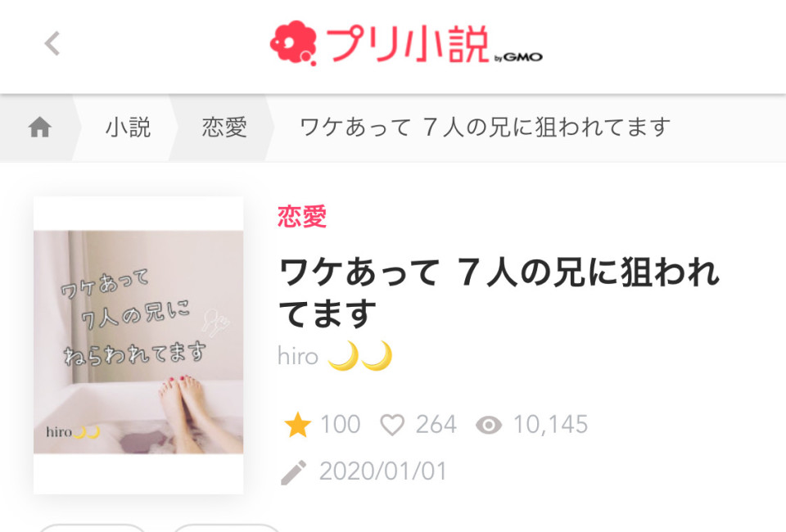This screenshot has width=786, height=532.
Task: Click the 264 likes count
Action: (x=436, y=424)
